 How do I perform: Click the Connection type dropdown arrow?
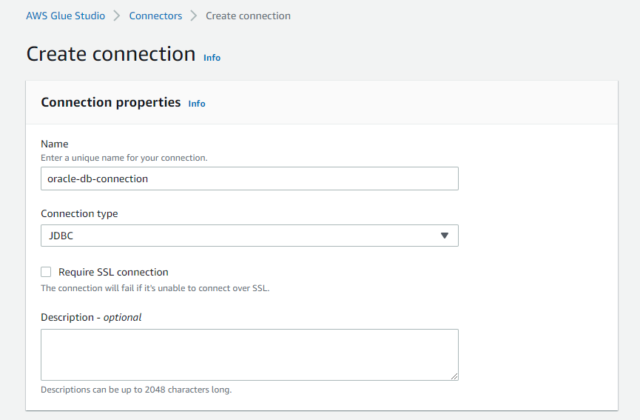point(444,236)
